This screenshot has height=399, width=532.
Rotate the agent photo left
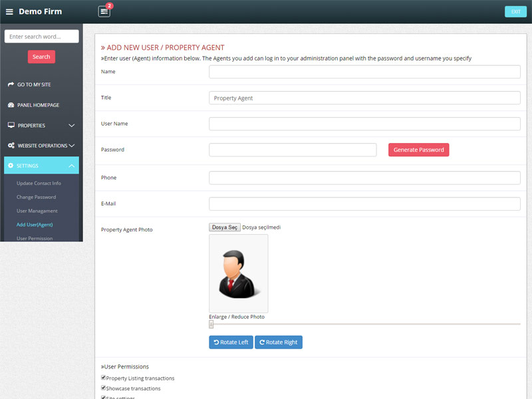coord(231,342)
